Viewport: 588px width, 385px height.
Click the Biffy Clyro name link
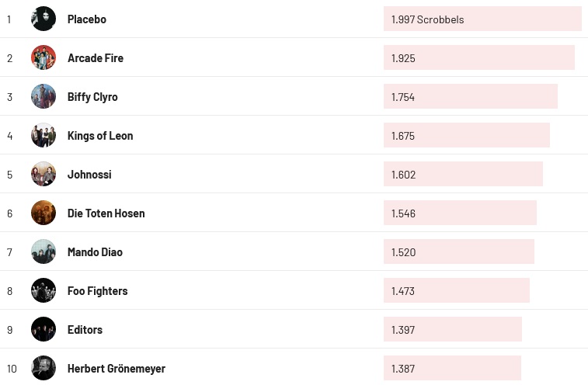tap(92, 97)
